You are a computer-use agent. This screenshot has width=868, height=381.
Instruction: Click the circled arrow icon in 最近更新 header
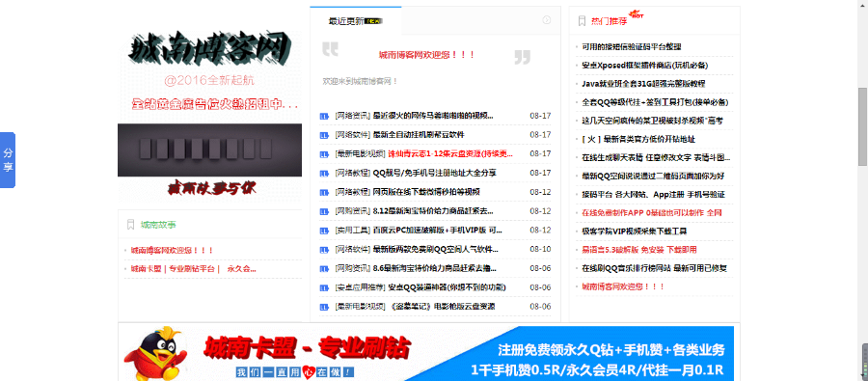tap(547, 20)
